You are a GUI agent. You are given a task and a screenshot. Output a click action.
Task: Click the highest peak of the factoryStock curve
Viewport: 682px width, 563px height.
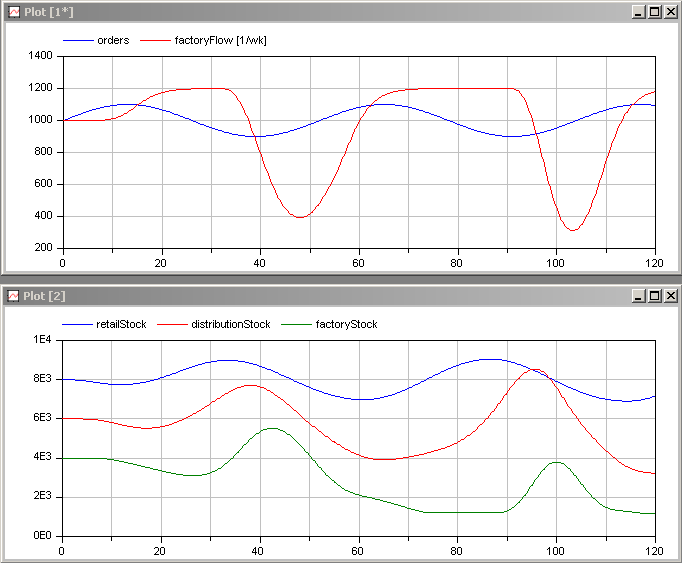pos(272,428)
